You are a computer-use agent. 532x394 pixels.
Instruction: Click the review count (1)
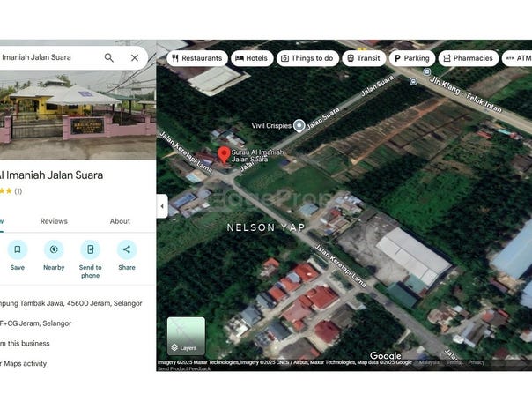point(18,191)
